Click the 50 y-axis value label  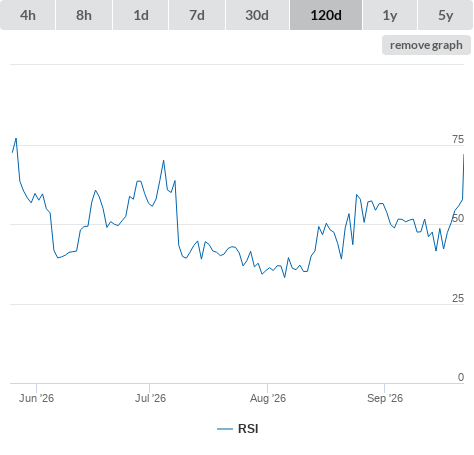[458, 218]
